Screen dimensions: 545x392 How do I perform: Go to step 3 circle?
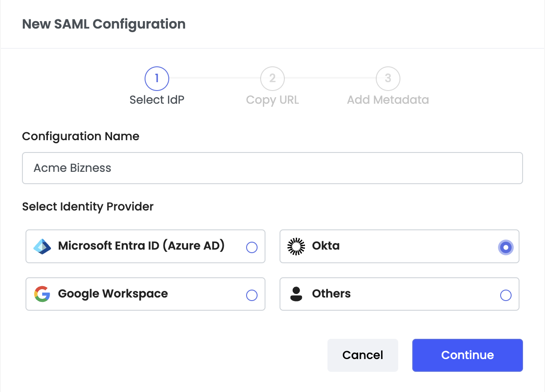click(388, 79)
